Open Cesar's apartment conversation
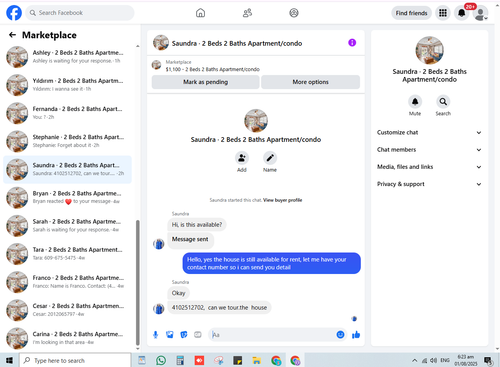This screenshot has height=367, width=500. click(67, 310)
